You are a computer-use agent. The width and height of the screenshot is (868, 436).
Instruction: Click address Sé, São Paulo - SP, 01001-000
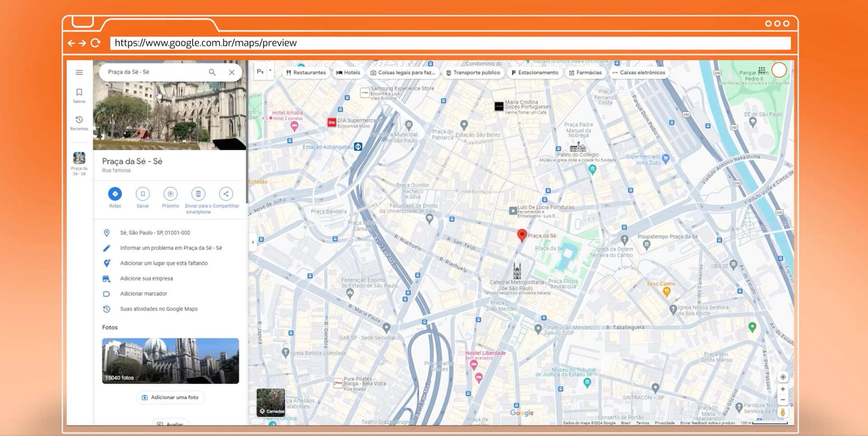point(155,233)
